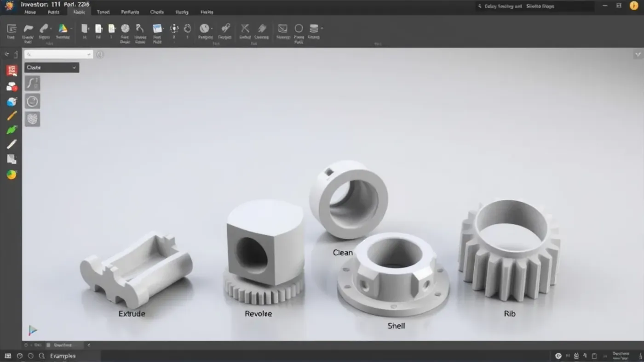Click the curve sketch tool tile
The image size is (644, 362).
pyautogui.click(x=32, y=83)
